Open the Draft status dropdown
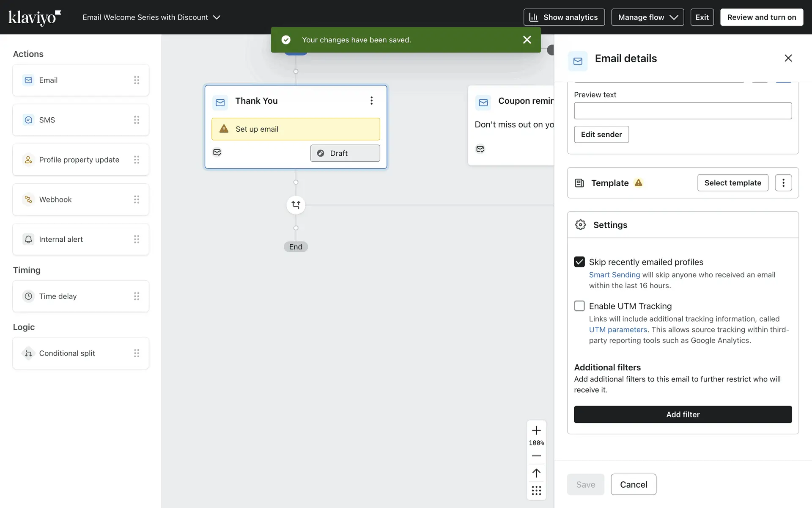The width and height of the screenshot is (812, 508). tap(345, 153)
